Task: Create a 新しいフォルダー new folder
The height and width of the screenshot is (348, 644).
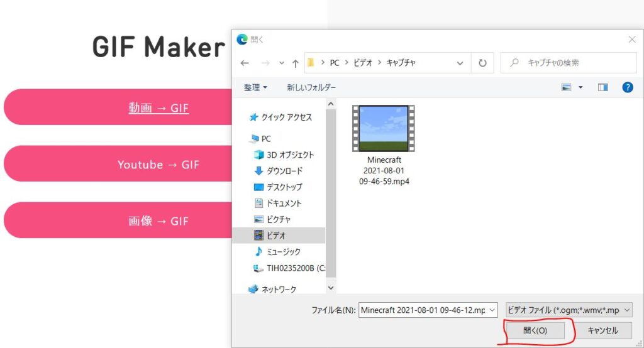Action: tap(311, 87)
